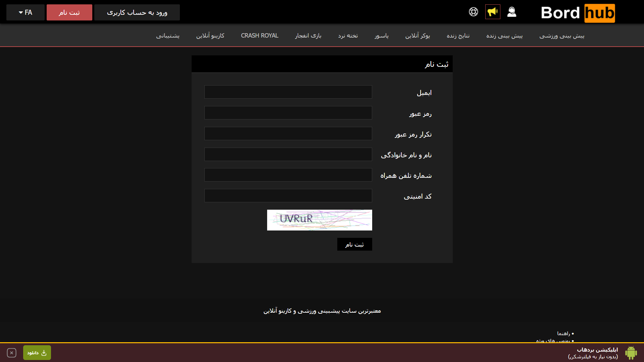Open پیش بینی ورزشی menu
This screenshot has height=362, width=644.
pos(562,36)
